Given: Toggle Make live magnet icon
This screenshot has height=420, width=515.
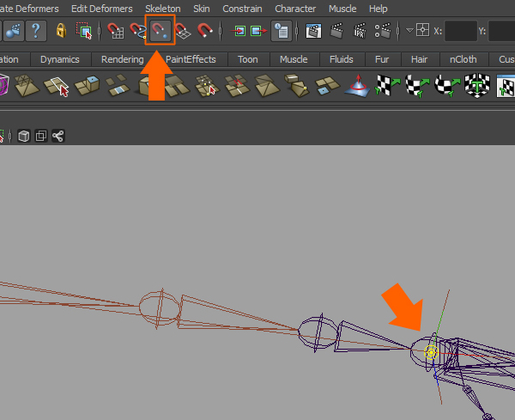Looking at the screenshot, I should point(205,30).
